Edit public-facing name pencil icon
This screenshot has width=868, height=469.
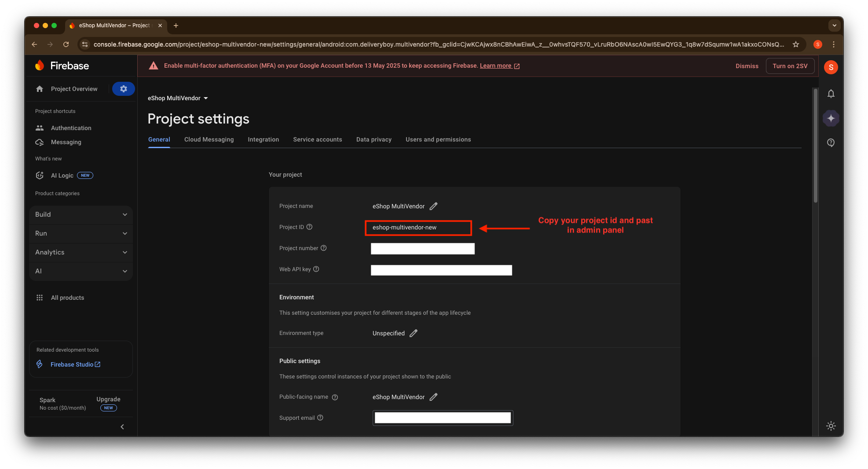click(433, 397)
